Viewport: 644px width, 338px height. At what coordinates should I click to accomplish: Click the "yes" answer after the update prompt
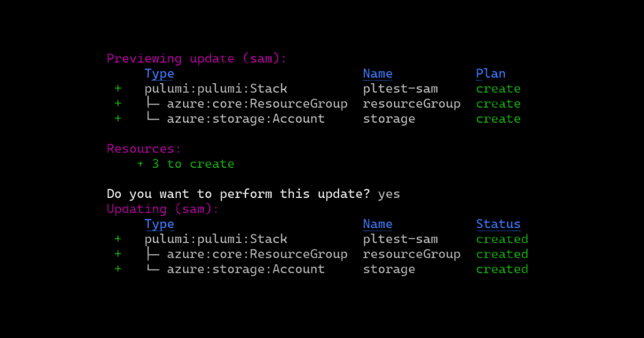pyautogui.click(x=389, y=194)
